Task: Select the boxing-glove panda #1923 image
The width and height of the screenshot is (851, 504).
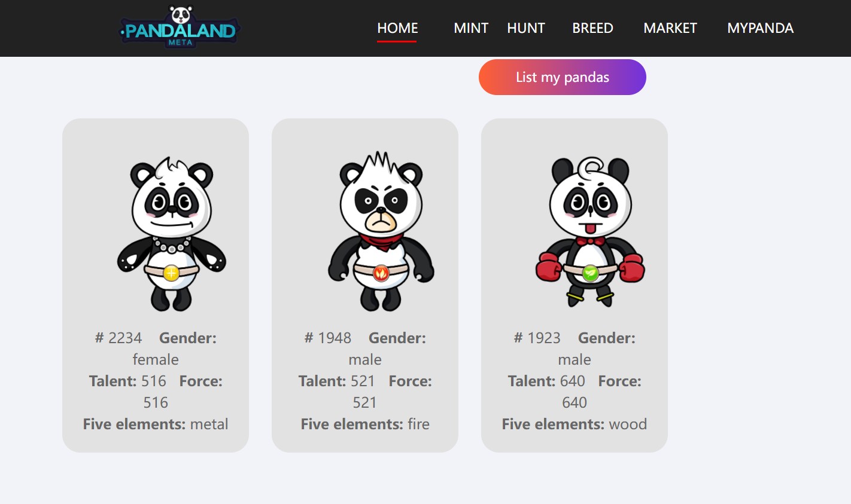Action: 590,232
